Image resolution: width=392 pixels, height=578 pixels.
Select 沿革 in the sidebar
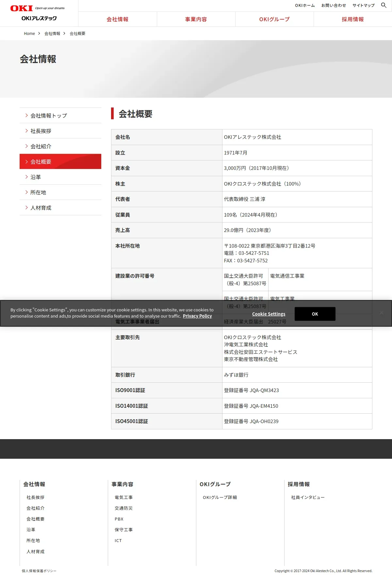pyautogui.click(x=60, y=177)
